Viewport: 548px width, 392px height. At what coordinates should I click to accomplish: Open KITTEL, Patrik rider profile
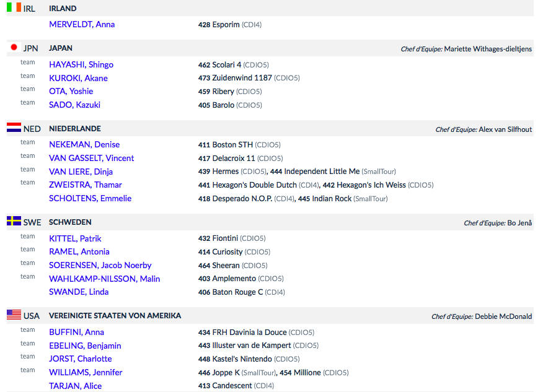point(75,239)
